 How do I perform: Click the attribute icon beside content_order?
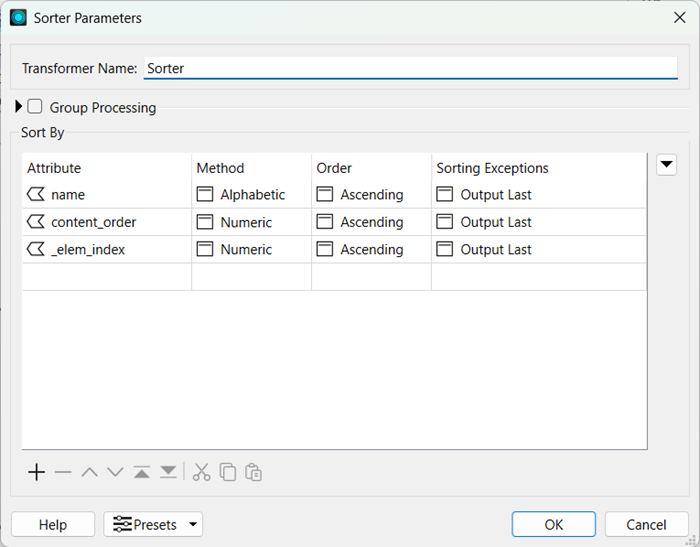click(36, 221)
